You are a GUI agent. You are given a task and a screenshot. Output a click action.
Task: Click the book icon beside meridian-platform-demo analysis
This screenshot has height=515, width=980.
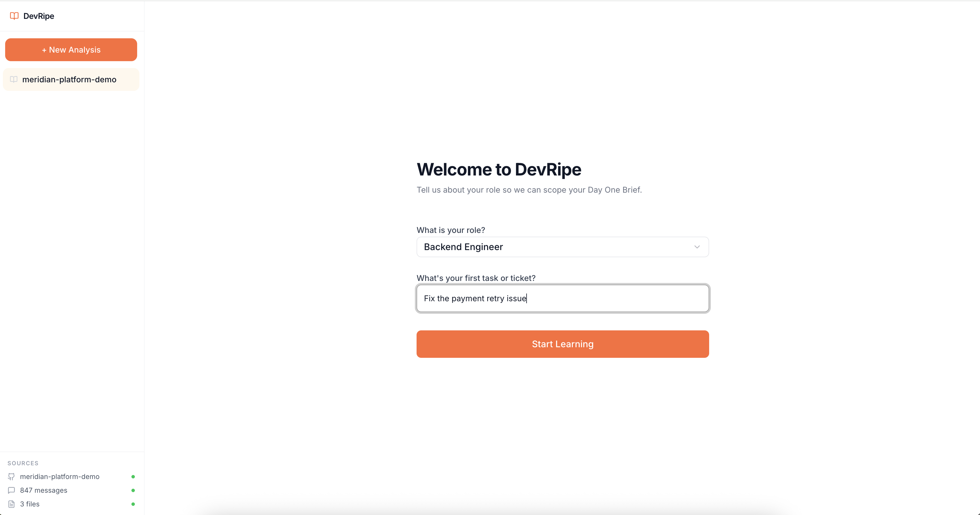click(14, 79)
